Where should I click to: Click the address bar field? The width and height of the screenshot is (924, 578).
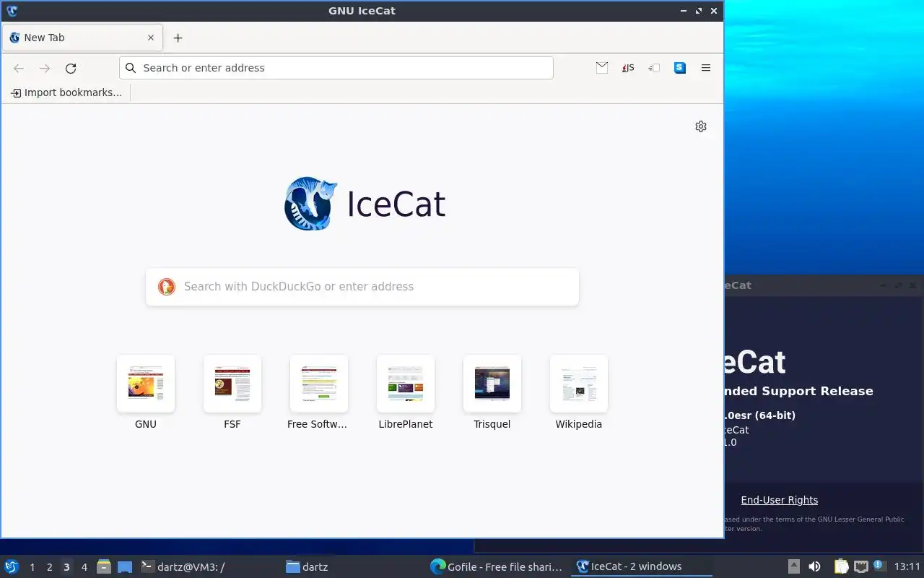coord(336,68)
